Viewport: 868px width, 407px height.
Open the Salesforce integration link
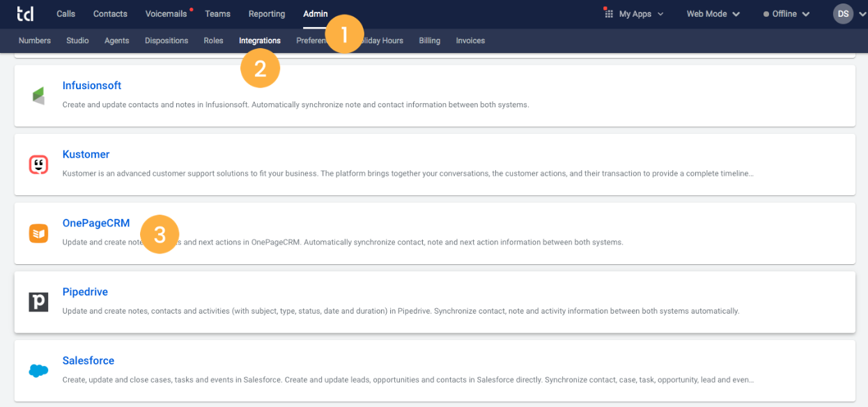[88, 360]
